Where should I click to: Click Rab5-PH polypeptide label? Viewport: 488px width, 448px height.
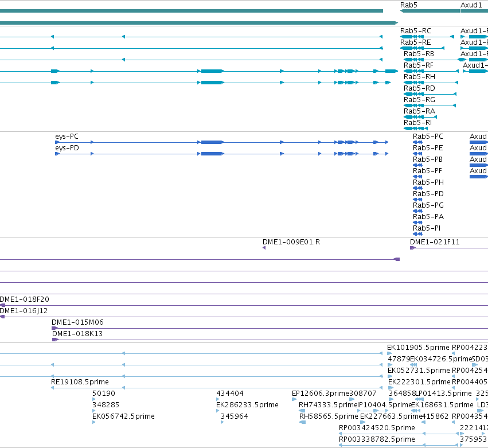(x=428, y=183)
